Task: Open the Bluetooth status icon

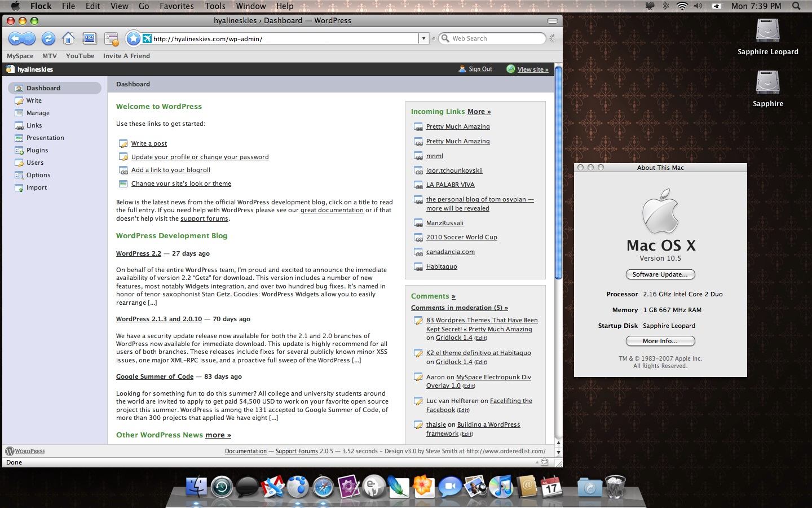Action: pyautogui.click(x=665, y=6)
